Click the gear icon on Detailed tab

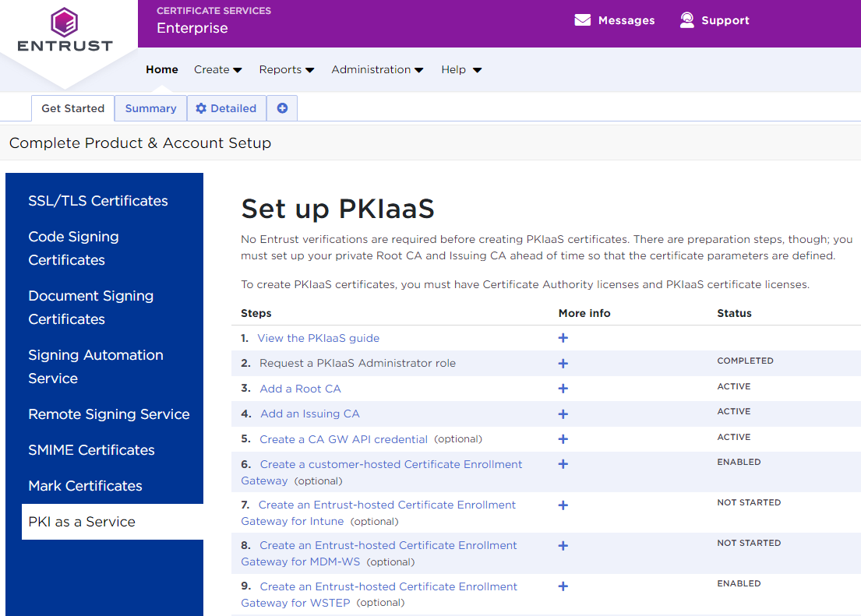(201, 108)
